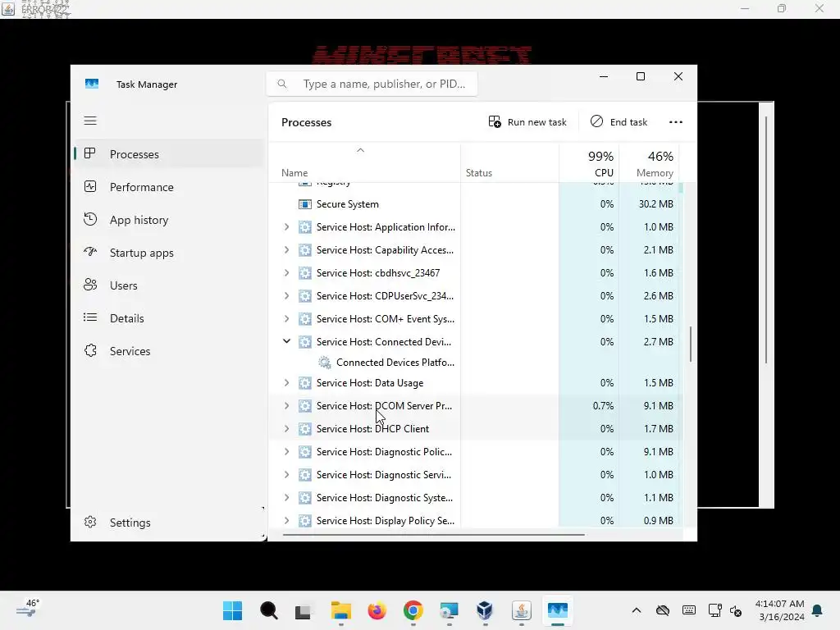Open VirtualBox from the taskbar
The image size is (840, 630).
(485, 610)
